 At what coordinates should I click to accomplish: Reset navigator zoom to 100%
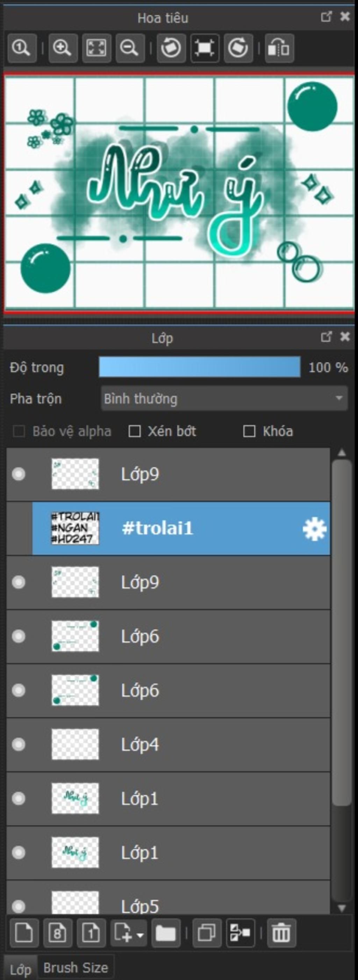(22, 48)
